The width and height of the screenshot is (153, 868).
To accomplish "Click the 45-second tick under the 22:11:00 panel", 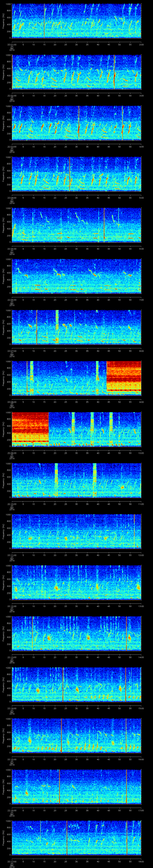I will (x=109, y=555).
